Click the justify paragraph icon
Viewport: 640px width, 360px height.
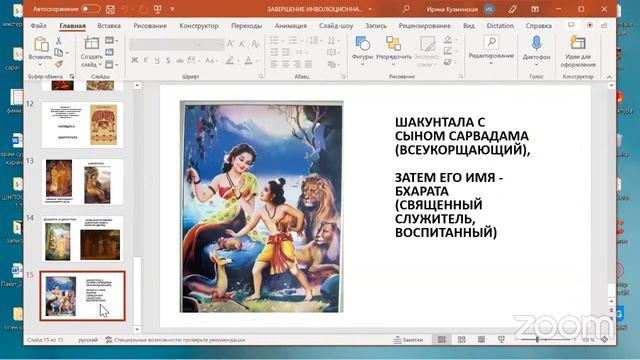click(x=308, y=64)
